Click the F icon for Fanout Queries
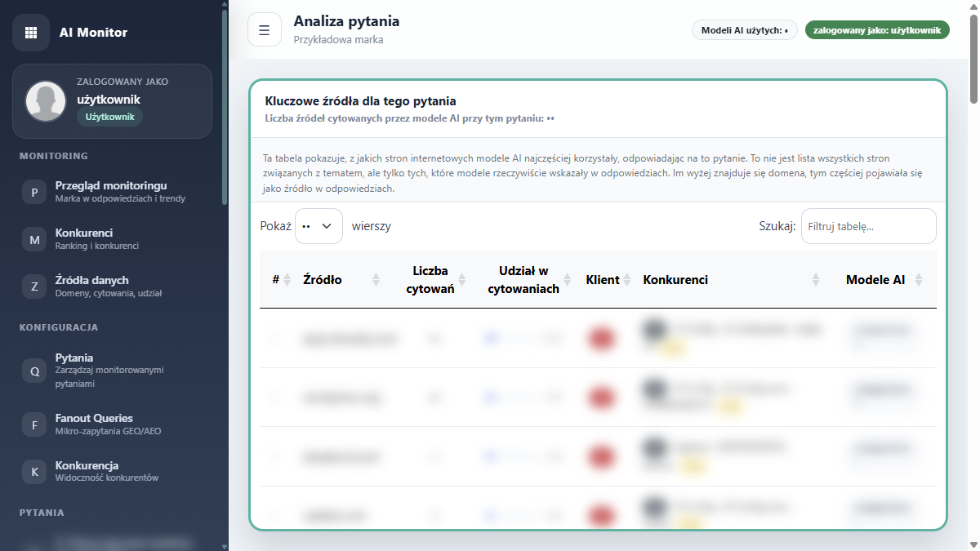This screenshot has width=980, height=551. click(x=34, y=424)
